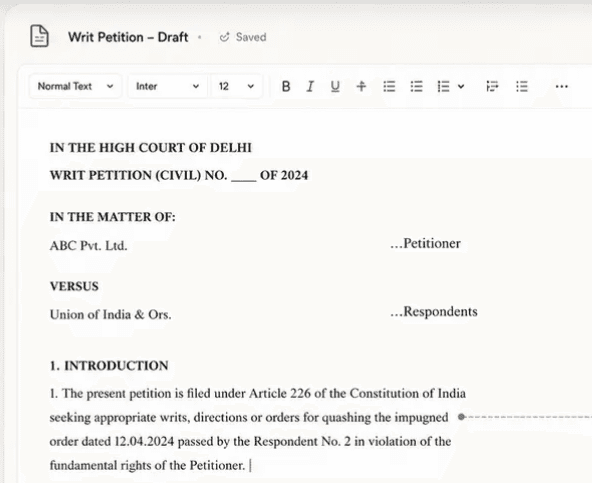Expand the list options chevron
Image resolution: width=592 pixels, height=483 pixels.
pyautogui.click(x=461, y=86)
